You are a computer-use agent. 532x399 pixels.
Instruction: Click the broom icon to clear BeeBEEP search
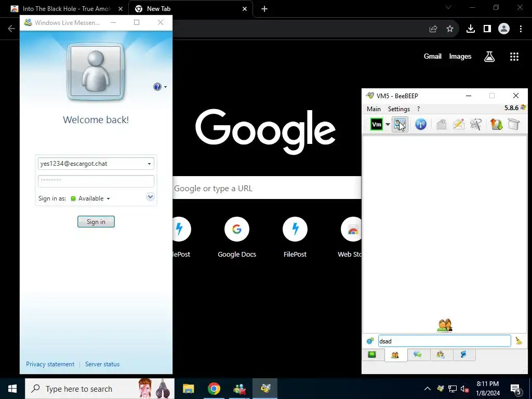click(x=519, y=341)
